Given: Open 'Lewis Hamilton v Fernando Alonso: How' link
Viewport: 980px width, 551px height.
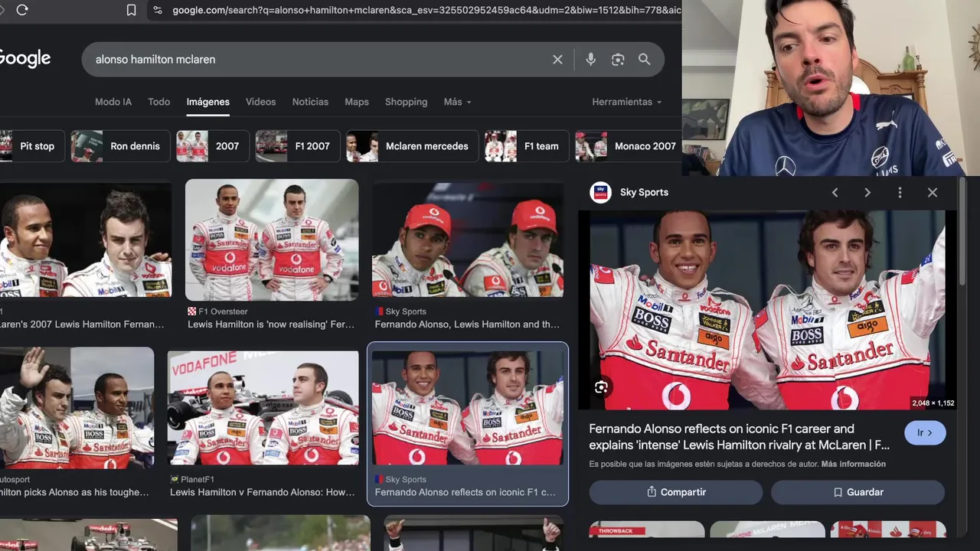Looking at the screenshot, I should click(263, 492).
